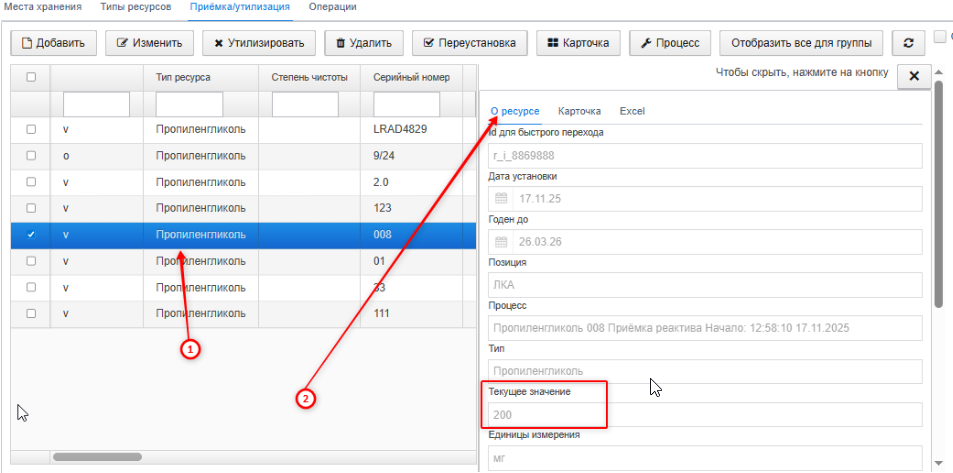
Task: Click the Переустановка button
Action: 469,43
